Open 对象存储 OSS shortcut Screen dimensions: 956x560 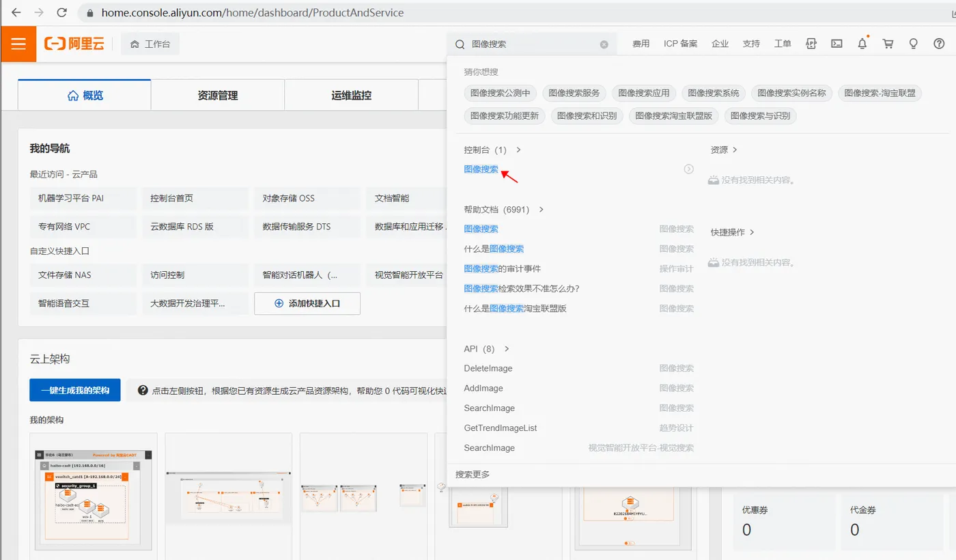(x=307, y=198)
